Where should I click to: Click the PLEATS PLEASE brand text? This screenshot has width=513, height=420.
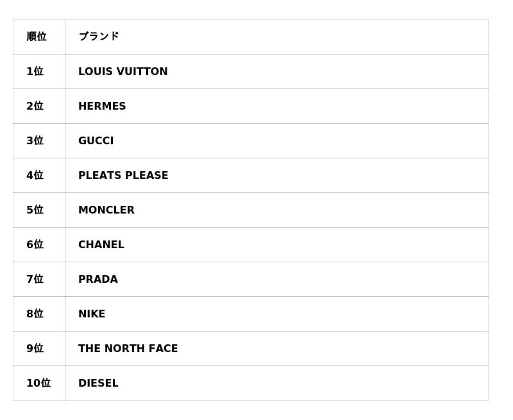pos(123,176)
